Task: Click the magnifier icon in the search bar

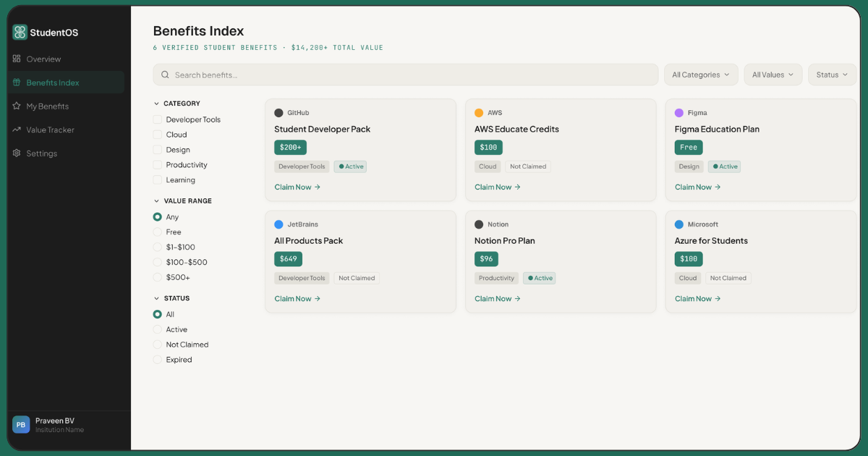Action: click(164, 74)
